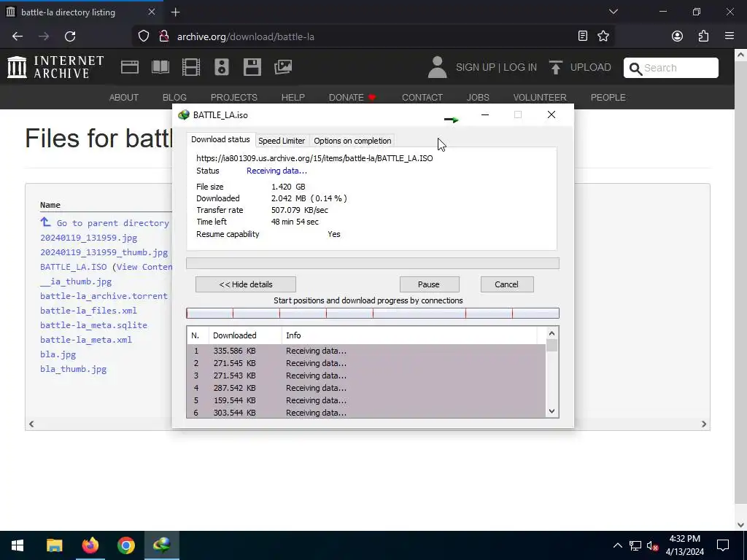Launch Google Chrome from taskbar
Viewport: 747px width, 560px height.
[126, 545]
